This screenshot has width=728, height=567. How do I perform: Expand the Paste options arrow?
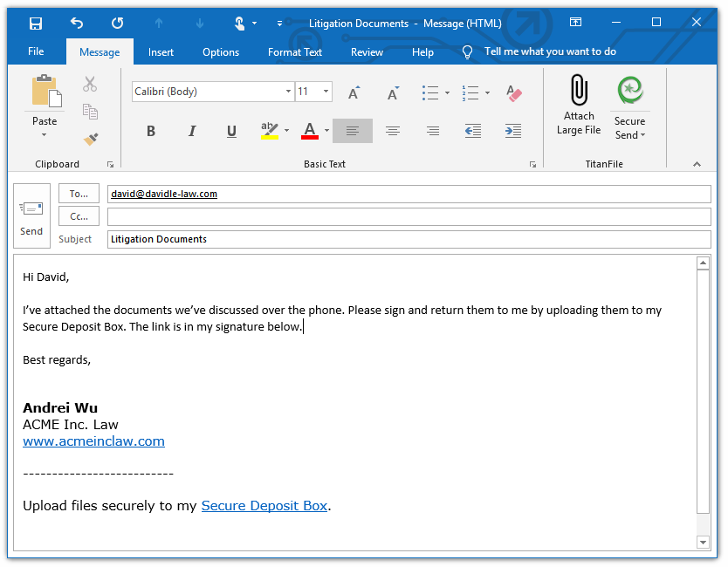(45, 134)
